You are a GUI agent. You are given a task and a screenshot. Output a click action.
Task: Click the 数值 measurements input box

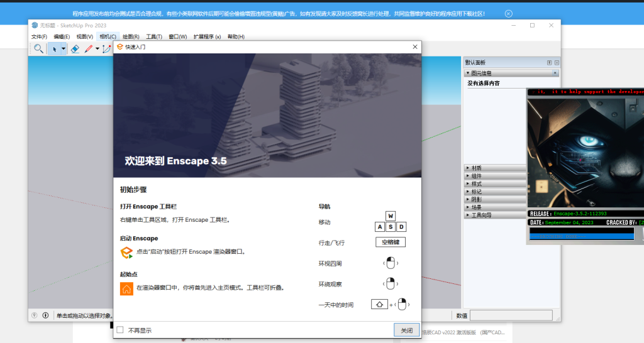point(511,315)
